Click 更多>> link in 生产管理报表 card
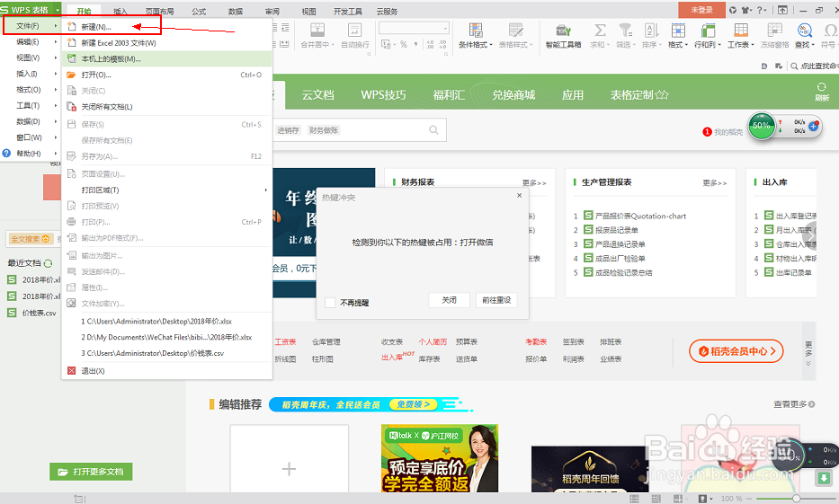This screenshot has height=504, width=839. pyautogui.click(x=714, y=182)
